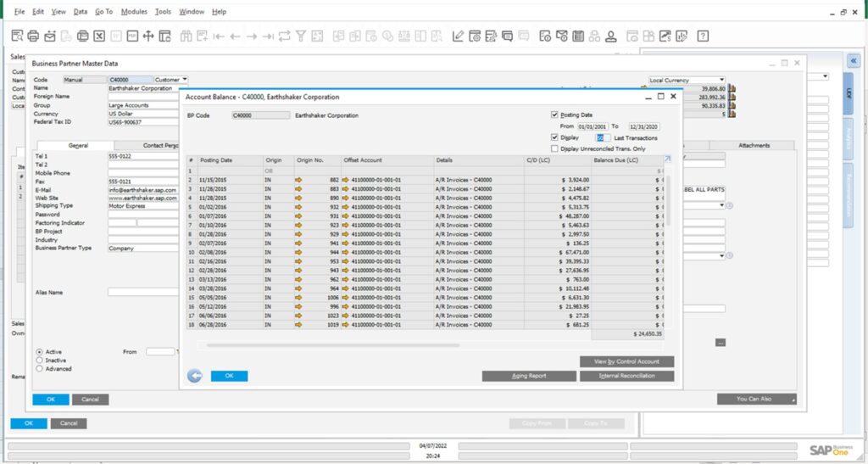This screenshot has height=464, width=868.
Task: Select the Inactive radio button
Action: tap(39, 361)
